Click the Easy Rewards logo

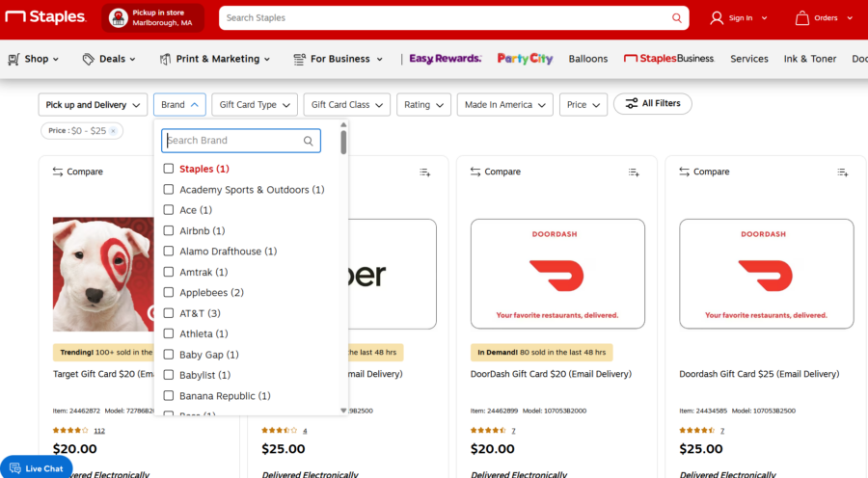pos(445,59)
